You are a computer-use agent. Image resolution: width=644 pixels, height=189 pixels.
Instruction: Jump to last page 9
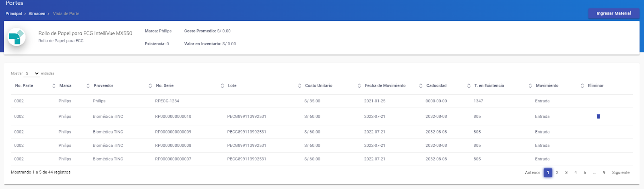[604, 172]
